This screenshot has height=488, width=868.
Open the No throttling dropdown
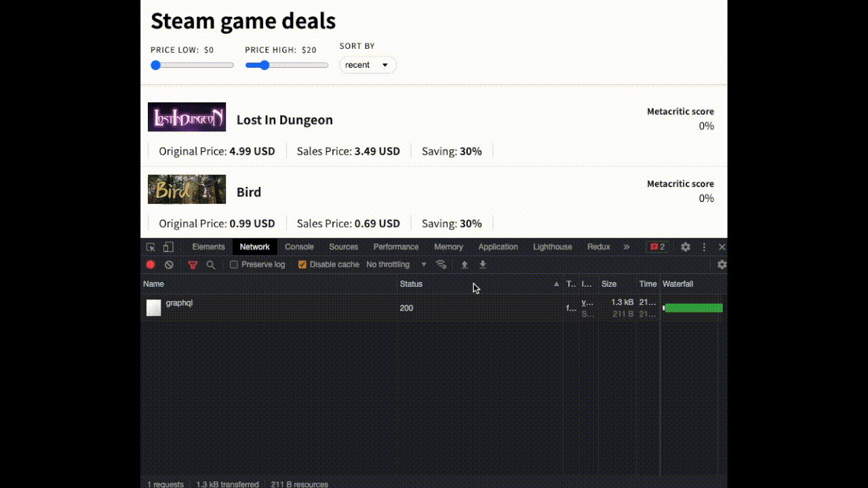point(396,264)
